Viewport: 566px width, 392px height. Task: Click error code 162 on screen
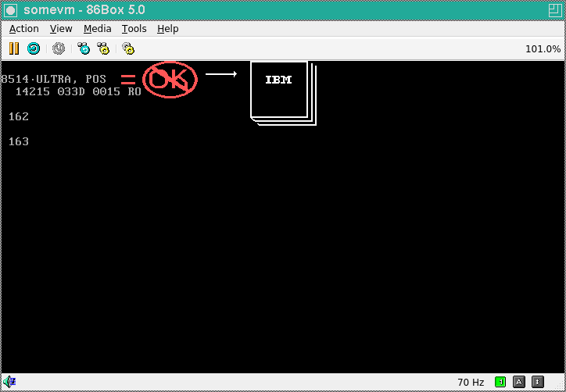point(19,116)
